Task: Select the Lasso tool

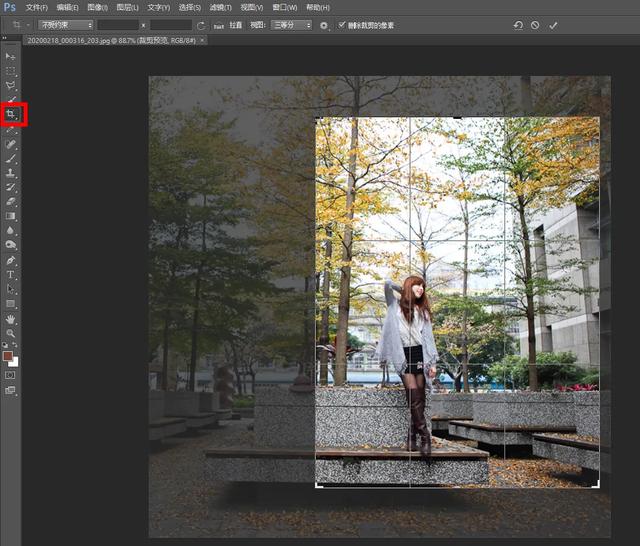Action: (11, 86)
